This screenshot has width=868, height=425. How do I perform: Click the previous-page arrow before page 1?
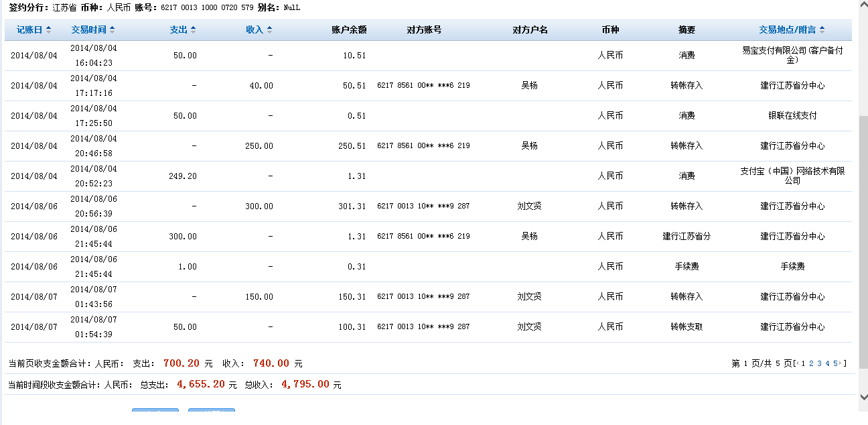pos(796,363)
